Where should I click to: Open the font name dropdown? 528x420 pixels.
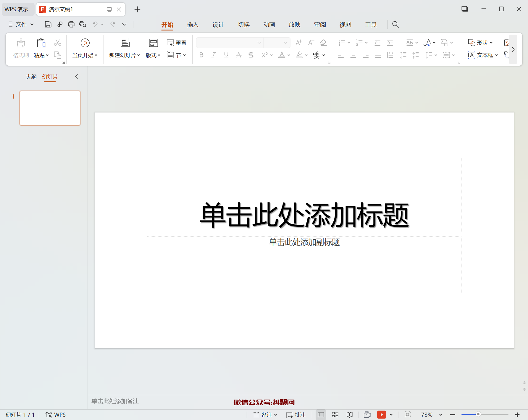click(x=259, y=43)
